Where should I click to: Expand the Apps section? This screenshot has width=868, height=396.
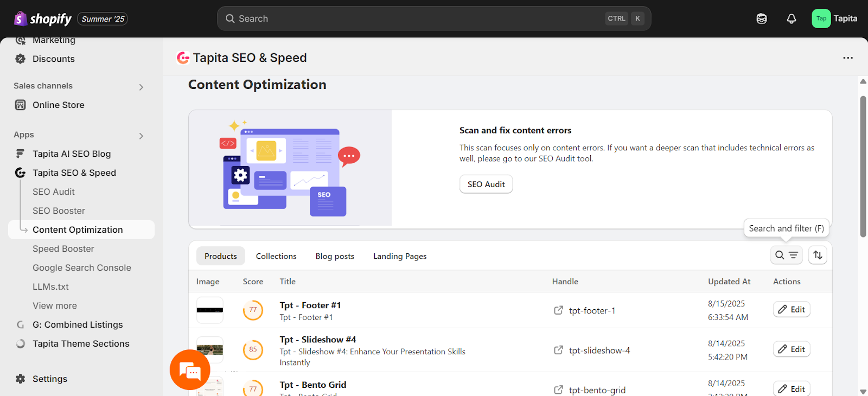click(x=141, y=136)
